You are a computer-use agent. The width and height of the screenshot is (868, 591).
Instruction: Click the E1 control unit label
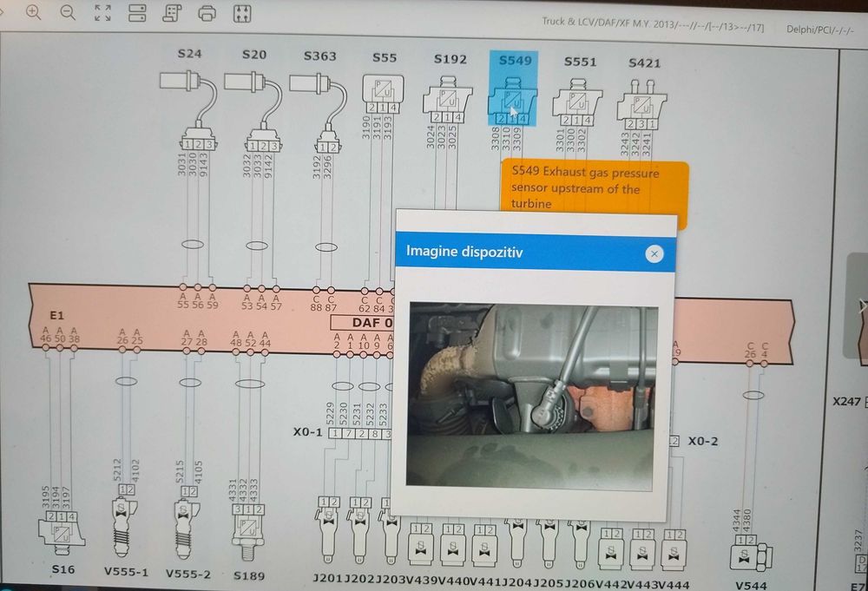coord(57,315)
